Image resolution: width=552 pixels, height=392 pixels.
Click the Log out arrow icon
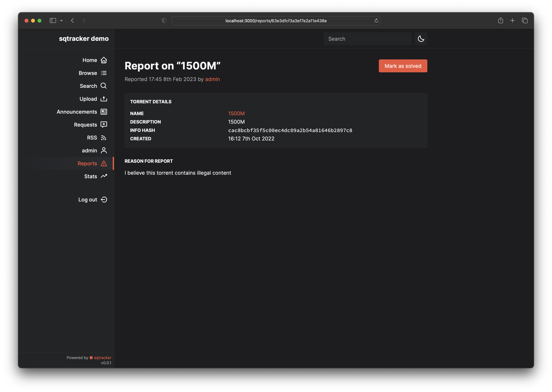point(104,200)
